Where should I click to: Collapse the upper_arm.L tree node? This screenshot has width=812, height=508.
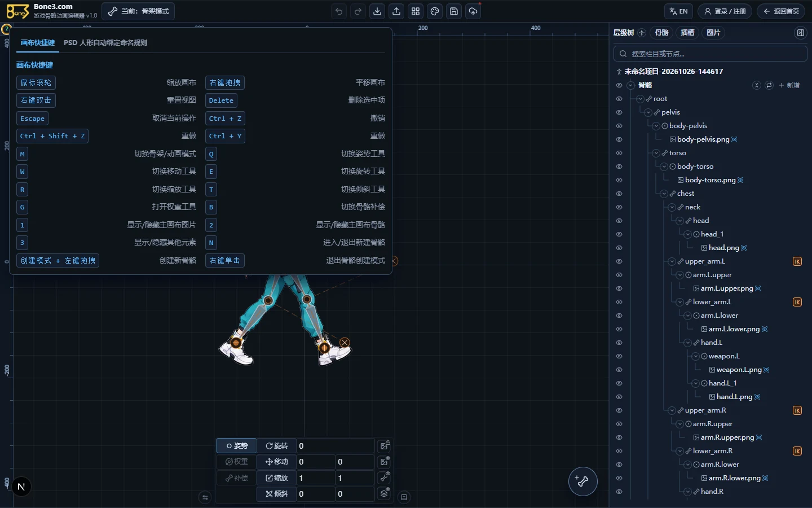click(672, 261)
